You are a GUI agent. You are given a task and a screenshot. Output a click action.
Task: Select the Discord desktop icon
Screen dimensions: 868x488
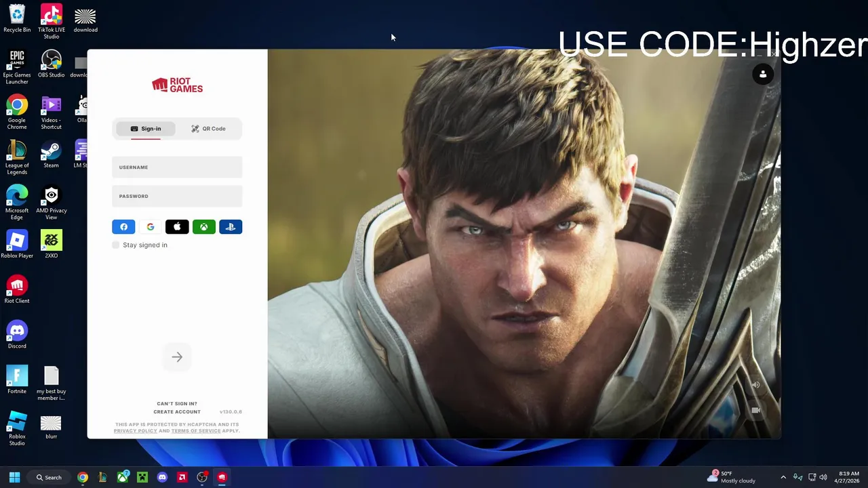click(x=17, y=335)
